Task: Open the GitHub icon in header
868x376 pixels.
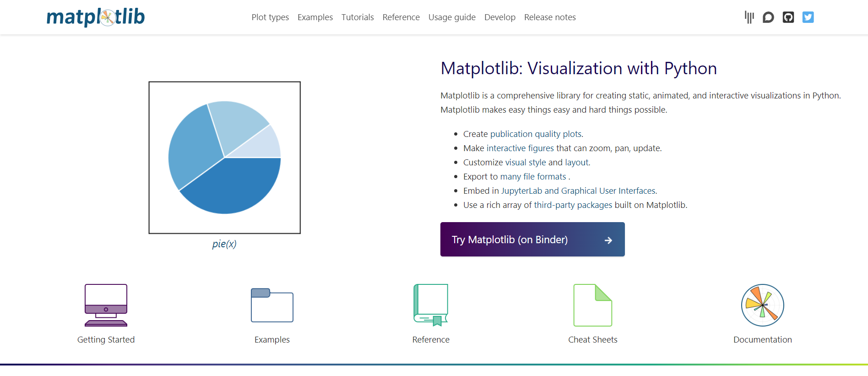Action: 788,17
